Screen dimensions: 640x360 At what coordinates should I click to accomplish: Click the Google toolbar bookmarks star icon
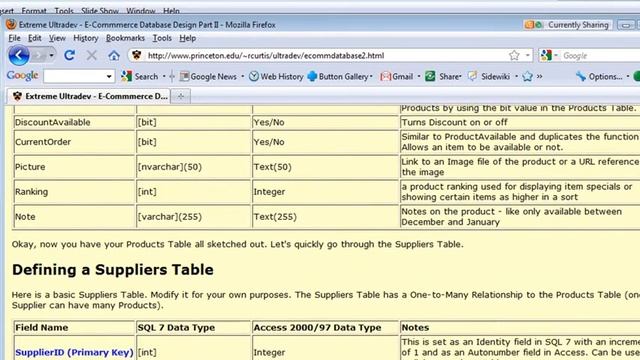coord(527,76)
